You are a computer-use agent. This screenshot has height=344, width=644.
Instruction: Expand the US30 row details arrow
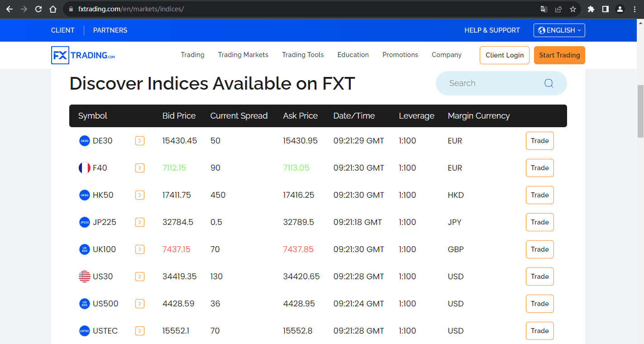(140, 277)
